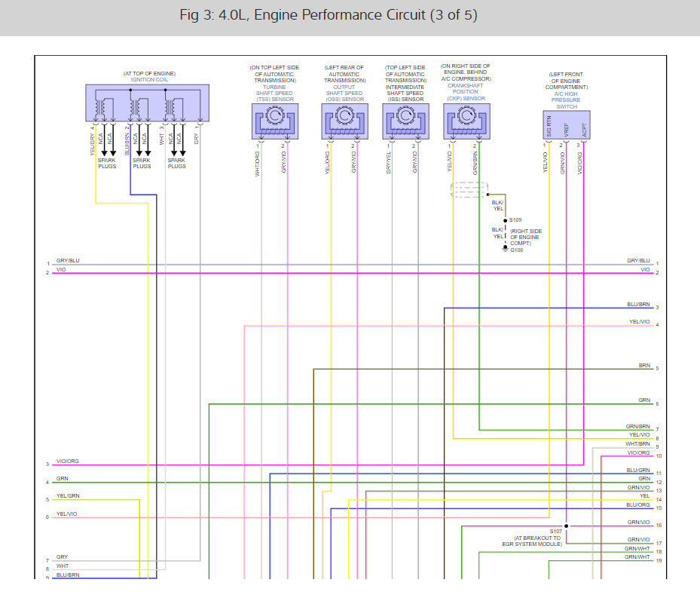Click the Crankshaft Position sensor symbol
The height and width of the screenshot is (601, 700).
(466, 121)
